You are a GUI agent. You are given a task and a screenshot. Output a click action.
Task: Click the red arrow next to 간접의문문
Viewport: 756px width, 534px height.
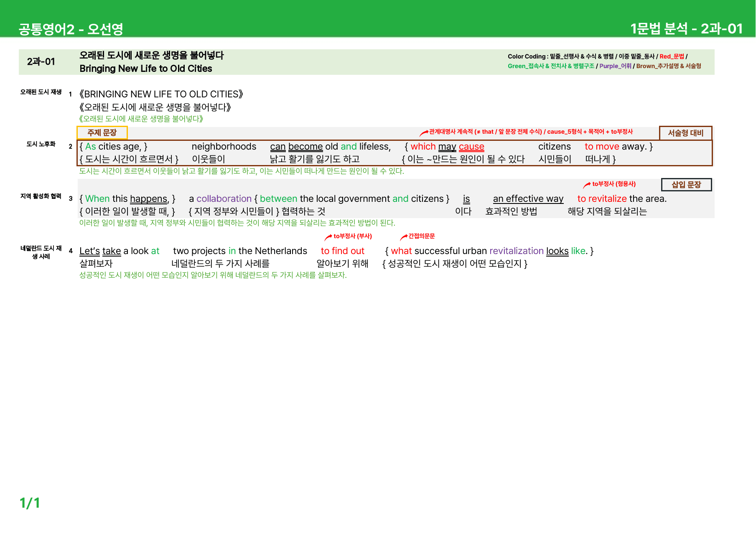pyautogui.click(x=403, y=237)
